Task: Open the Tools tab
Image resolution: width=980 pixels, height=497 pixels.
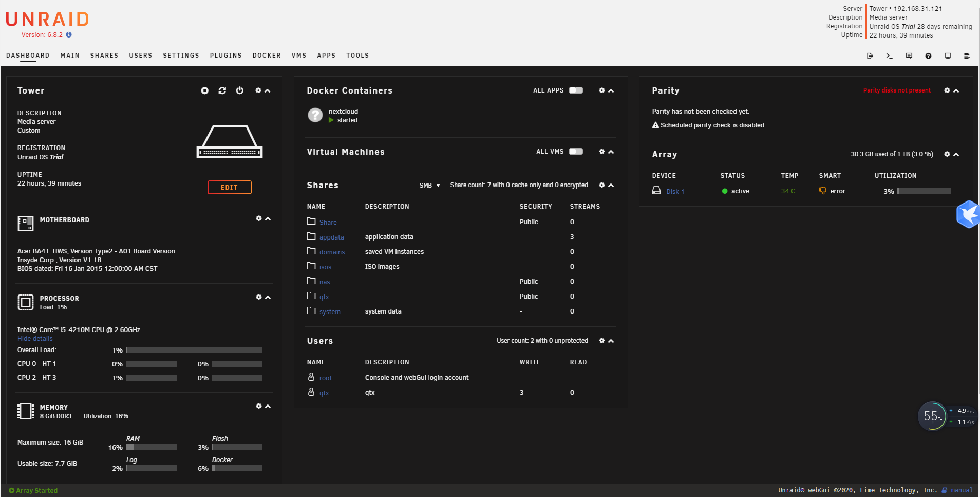Action: click(x=357, y=56)
